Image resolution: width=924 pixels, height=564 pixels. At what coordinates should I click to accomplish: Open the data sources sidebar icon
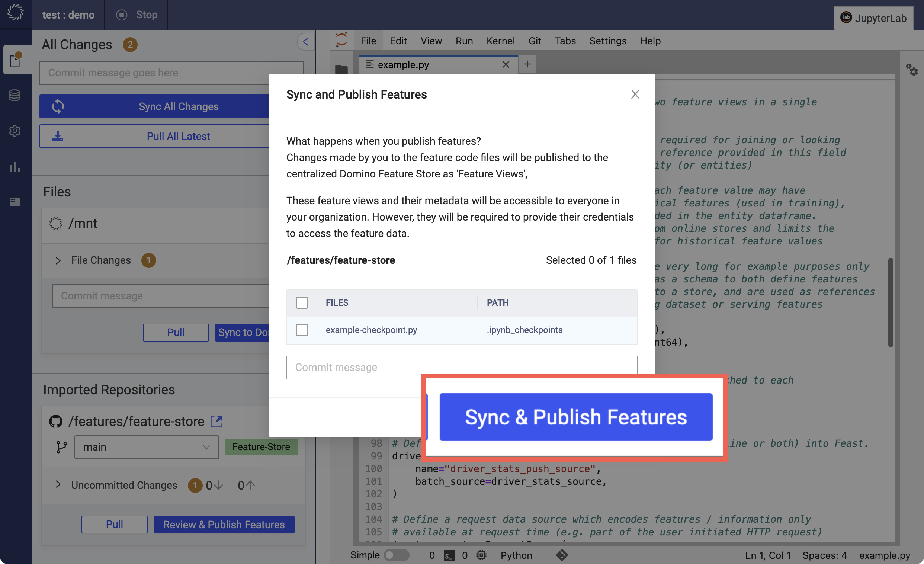click(15, 95)
